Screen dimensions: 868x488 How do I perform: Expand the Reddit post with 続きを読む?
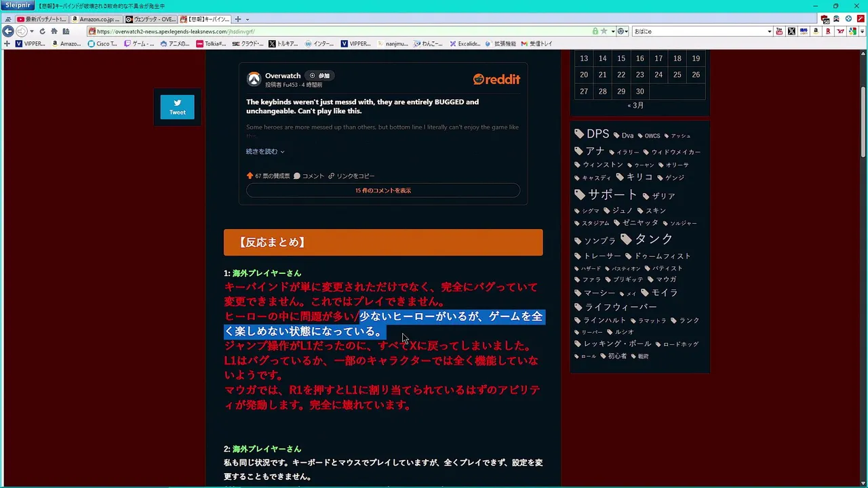(x=265, y=151)
